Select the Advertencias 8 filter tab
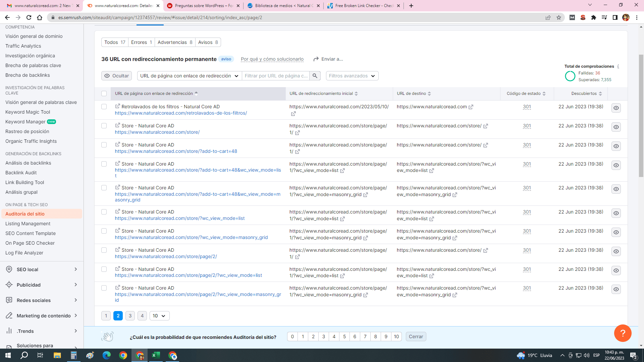 coord(175,42)
